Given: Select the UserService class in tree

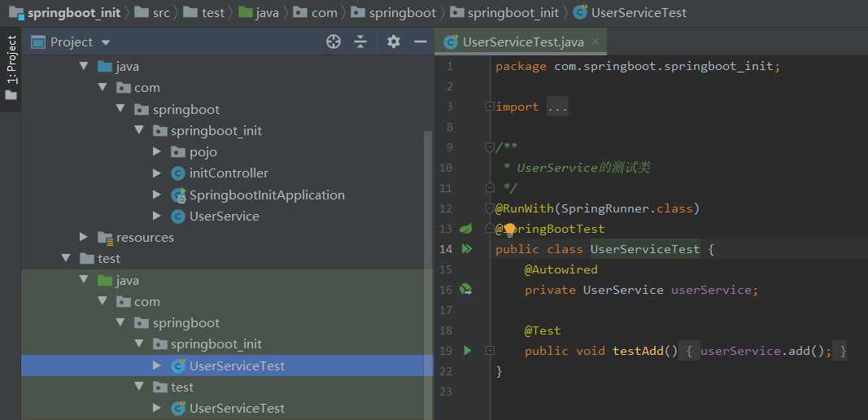Looking at the screenshot, I should [225, 216].
